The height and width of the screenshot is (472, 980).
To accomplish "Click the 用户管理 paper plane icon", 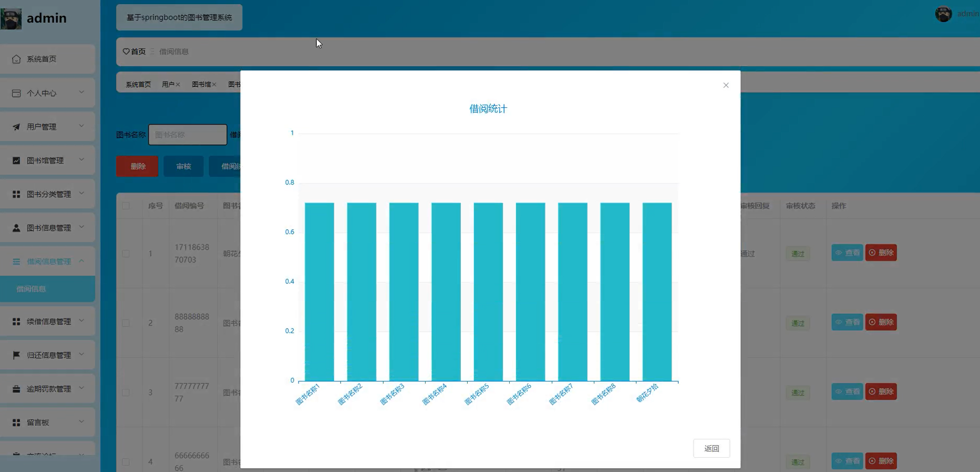I will 16,127.
